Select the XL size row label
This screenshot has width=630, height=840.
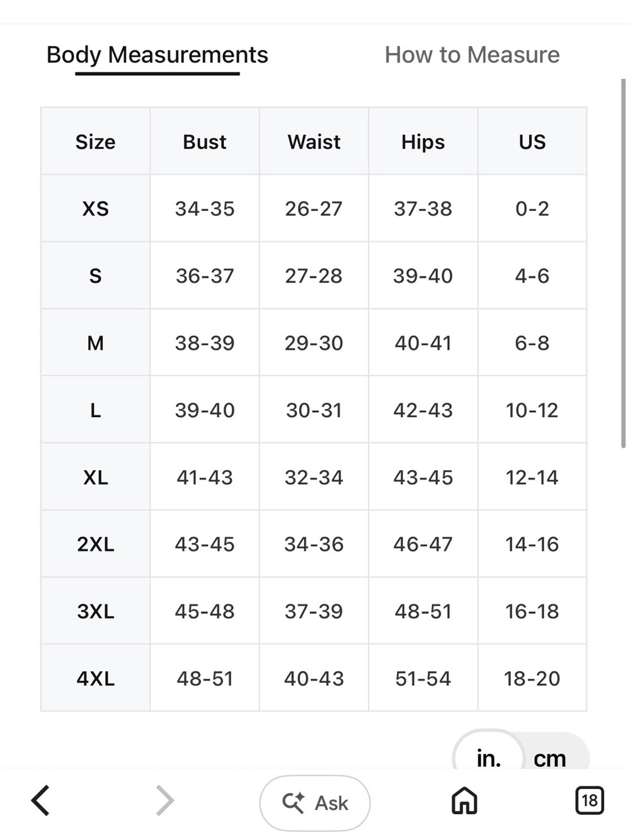(x=96, y=477)
